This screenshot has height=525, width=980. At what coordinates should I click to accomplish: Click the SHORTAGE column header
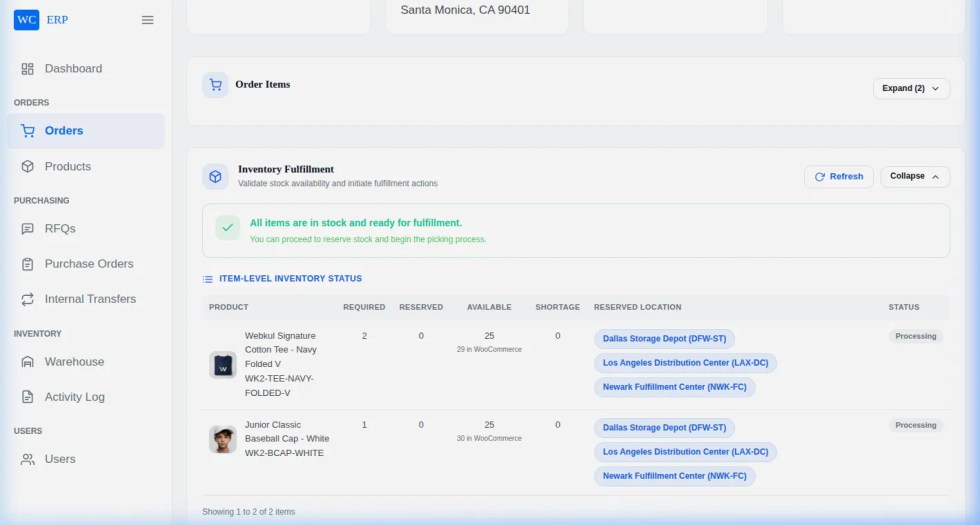point(558,308)
